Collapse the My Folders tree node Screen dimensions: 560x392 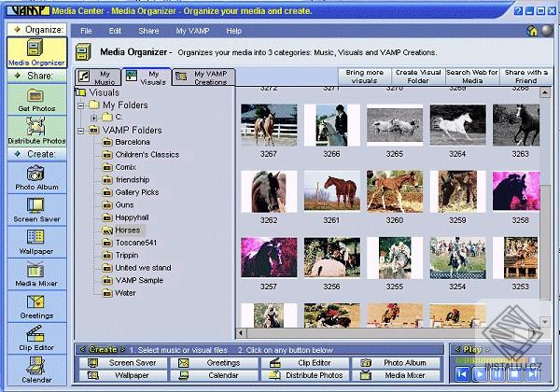click(81, 105)
